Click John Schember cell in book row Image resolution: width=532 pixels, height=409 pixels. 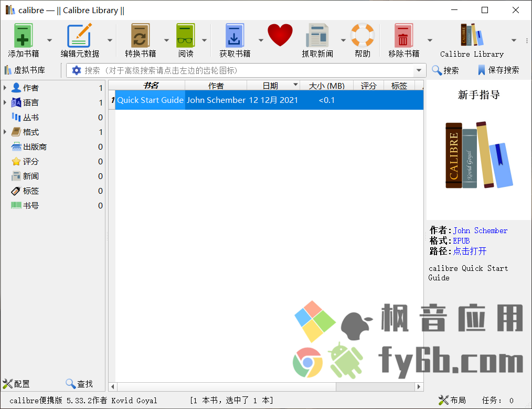(216, 100)
